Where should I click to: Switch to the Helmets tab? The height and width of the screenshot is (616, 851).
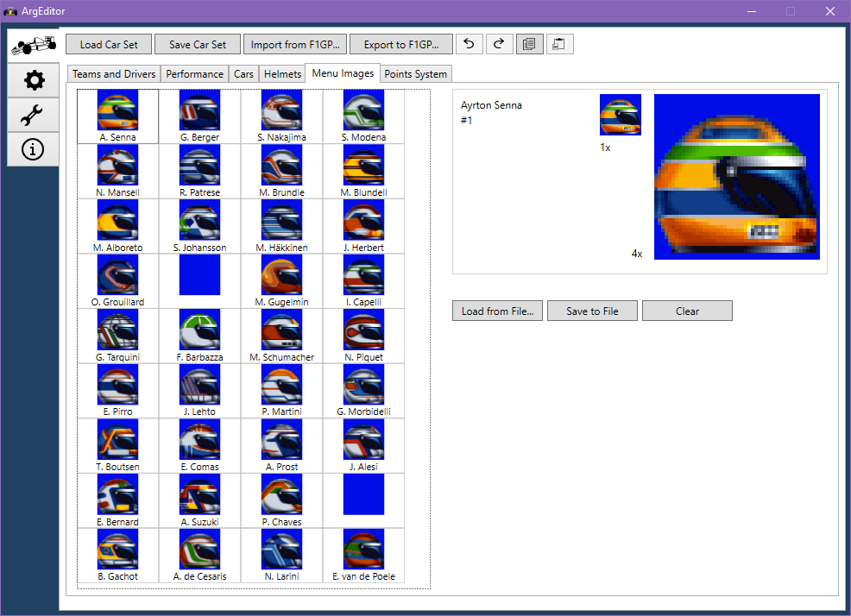click(x=282, y=74)
